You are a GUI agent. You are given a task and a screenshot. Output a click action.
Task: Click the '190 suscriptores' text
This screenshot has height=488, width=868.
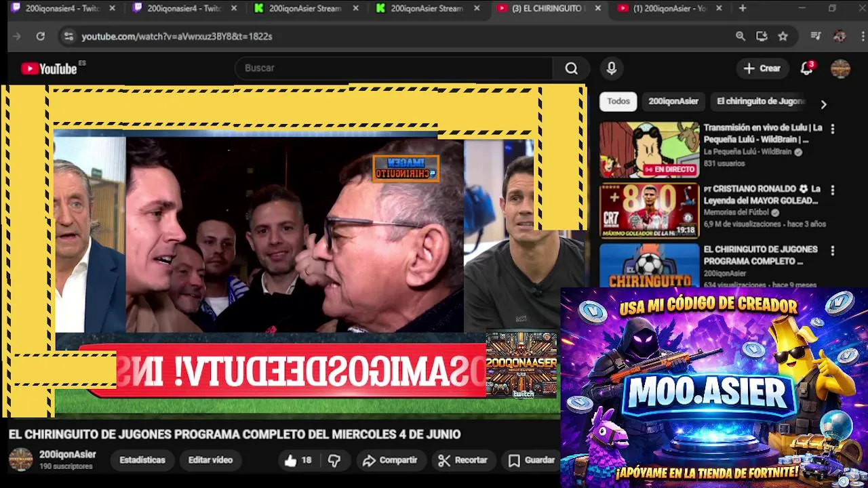click(x=66, y=466)
